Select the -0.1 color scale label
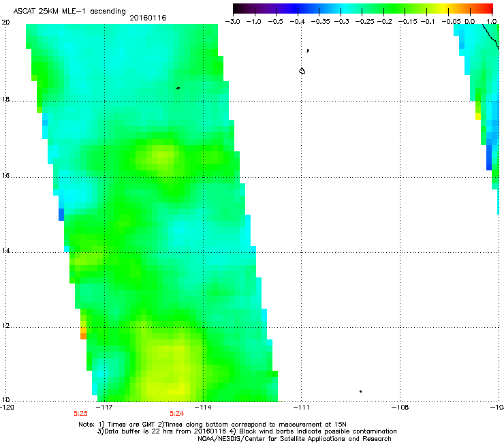Image resolution: width=504 pixels, height=443 pixels. click(x=428, y=22)
